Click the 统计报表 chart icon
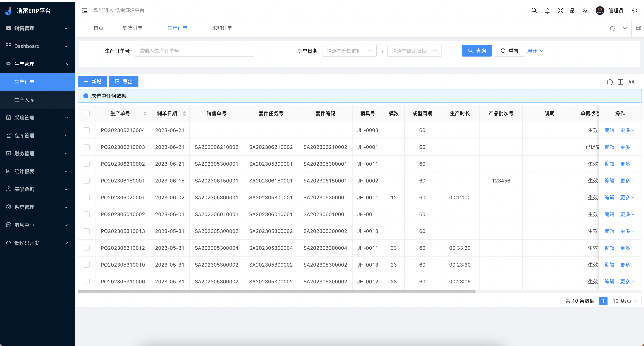This screenshot has height=346, width=644. click(9, 171)
